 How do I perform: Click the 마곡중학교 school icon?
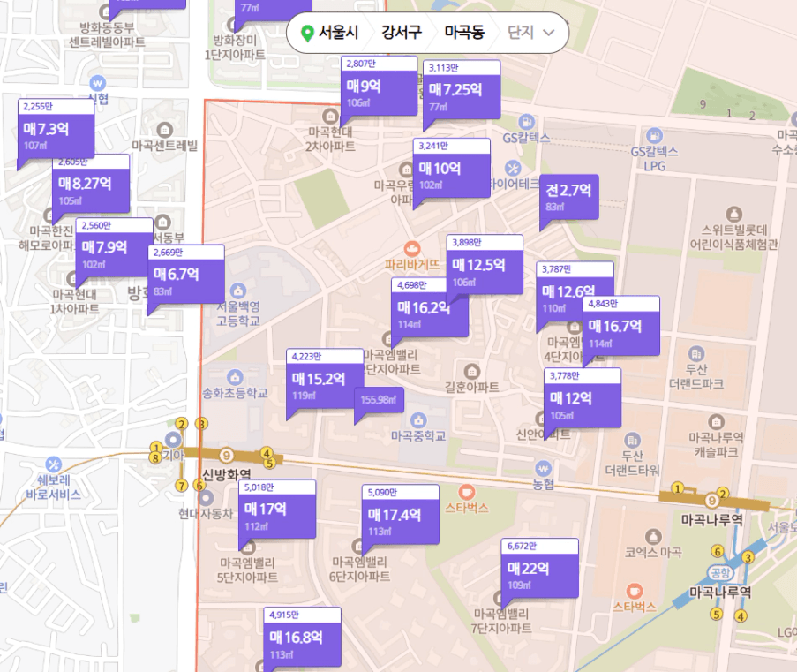(418, 420)
